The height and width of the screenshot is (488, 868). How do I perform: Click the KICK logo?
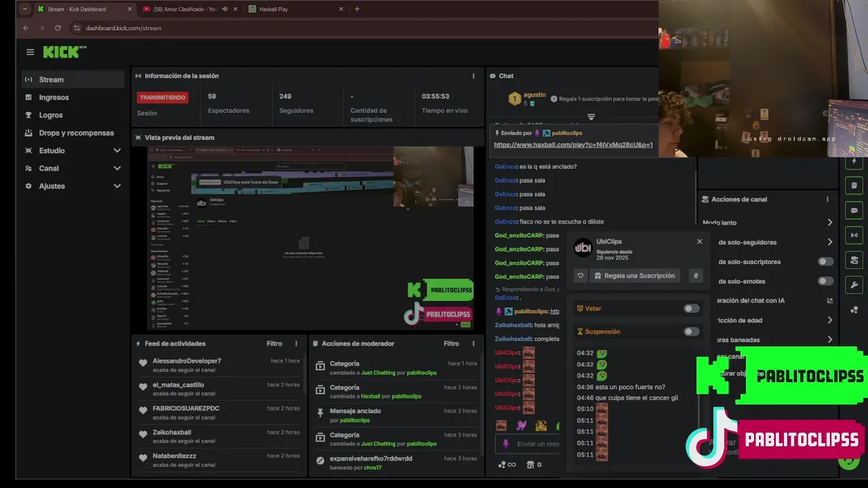(x=64, y=52)
